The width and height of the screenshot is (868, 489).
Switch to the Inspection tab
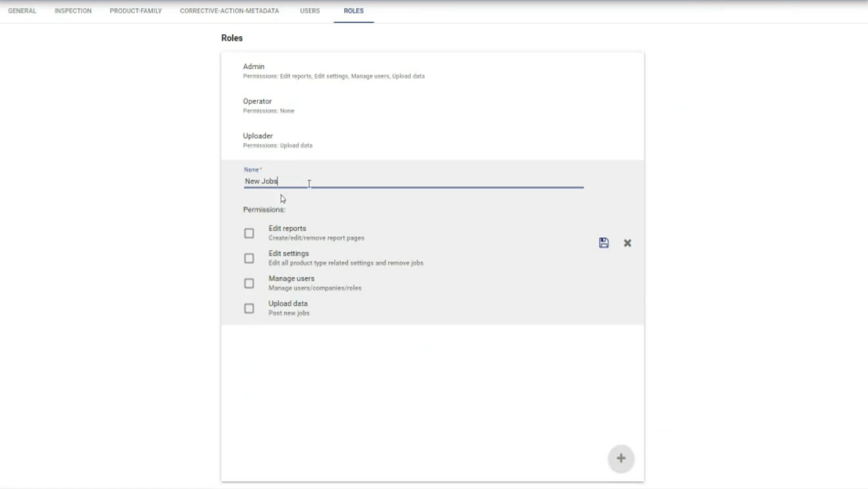pyautogui.click(x=73, y=11)
